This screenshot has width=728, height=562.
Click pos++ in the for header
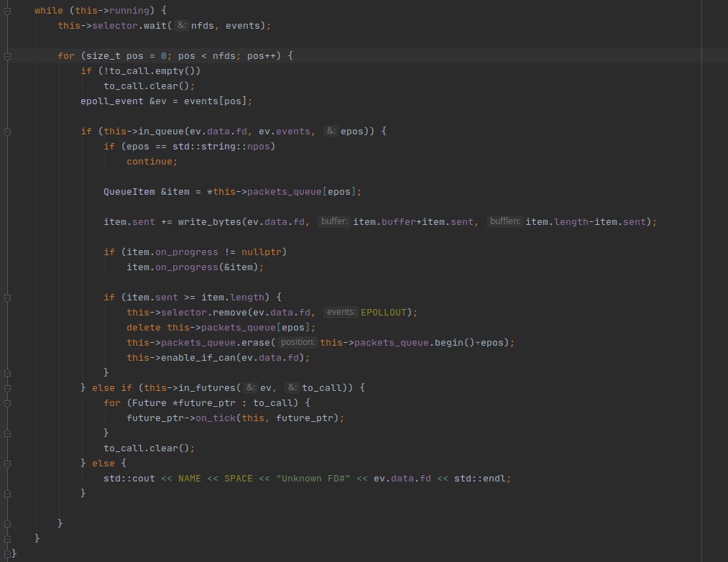(x=261, y=56)
